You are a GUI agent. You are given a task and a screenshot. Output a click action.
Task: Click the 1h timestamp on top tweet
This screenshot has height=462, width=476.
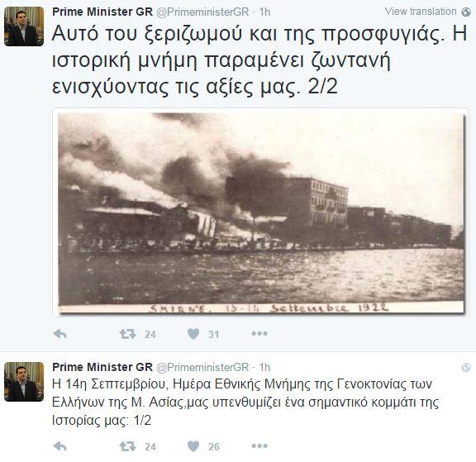264,12
